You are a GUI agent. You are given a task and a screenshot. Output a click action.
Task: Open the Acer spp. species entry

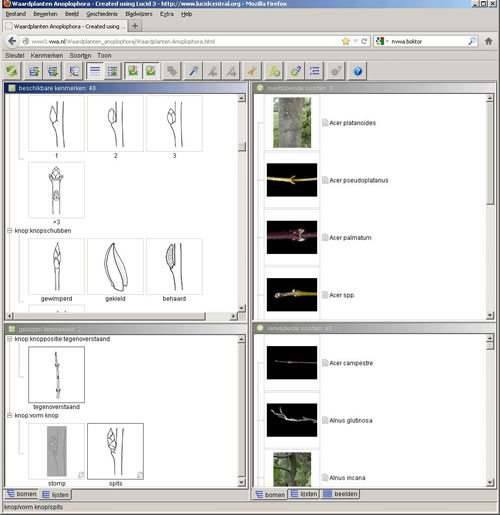(x=342, y=295)
